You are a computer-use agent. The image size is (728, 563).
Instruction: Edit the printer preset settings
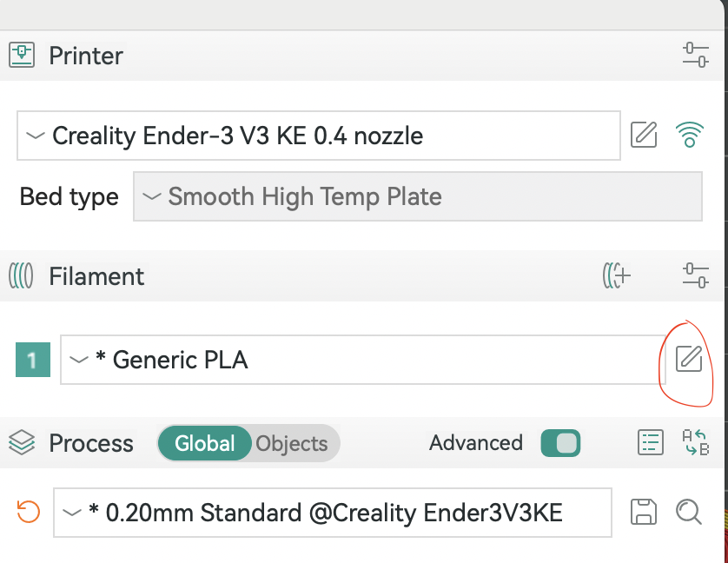point(644,136)
